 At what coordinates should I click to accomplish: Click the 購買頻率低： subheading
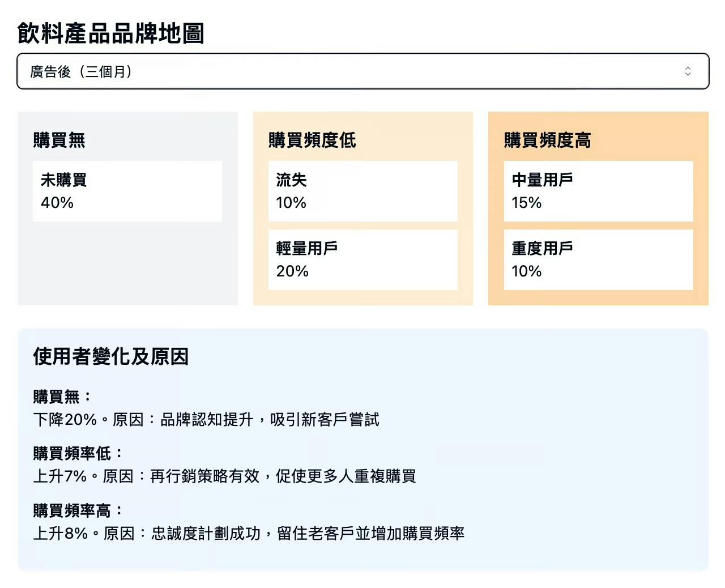(78, 453)
